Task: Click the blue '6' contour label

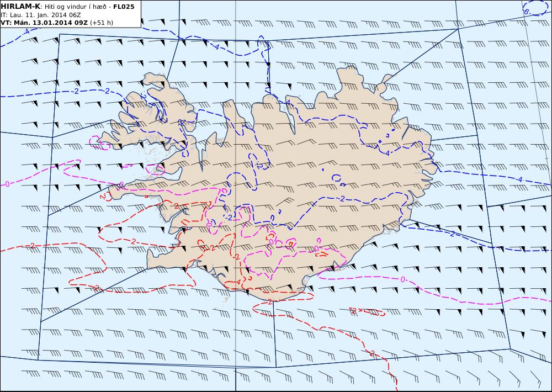Action: tap(526, 12)
